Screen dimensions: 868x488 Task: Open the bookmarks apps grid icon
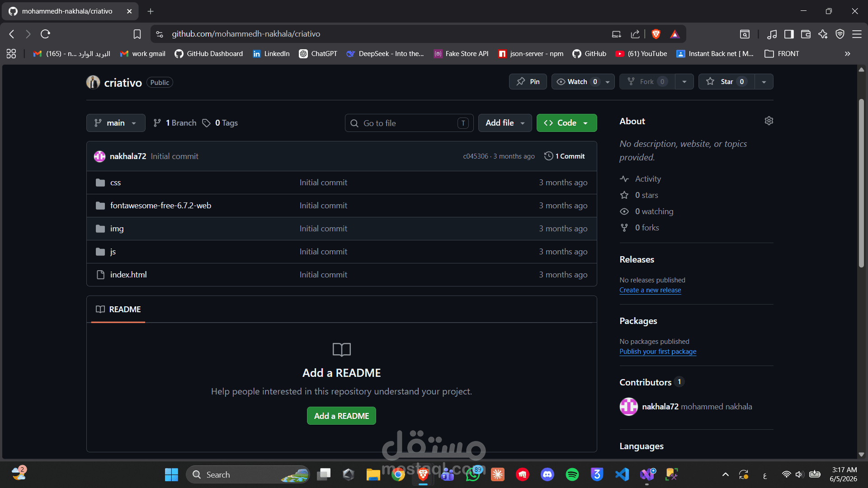click(11, 54)
